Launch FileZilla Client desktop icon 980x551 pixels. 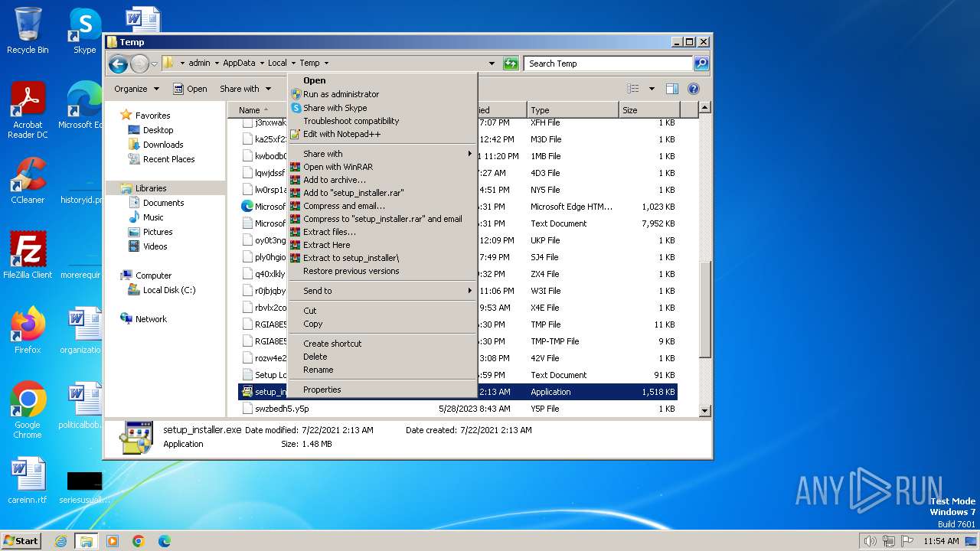click(x=28, y=255)
